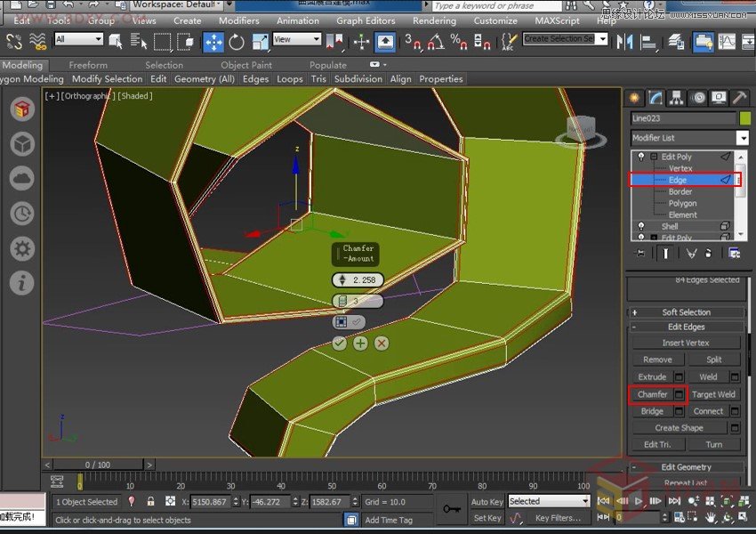The image size is (756, 534).
Task: Open the Rendering menu
Action: tap(434, 20)
